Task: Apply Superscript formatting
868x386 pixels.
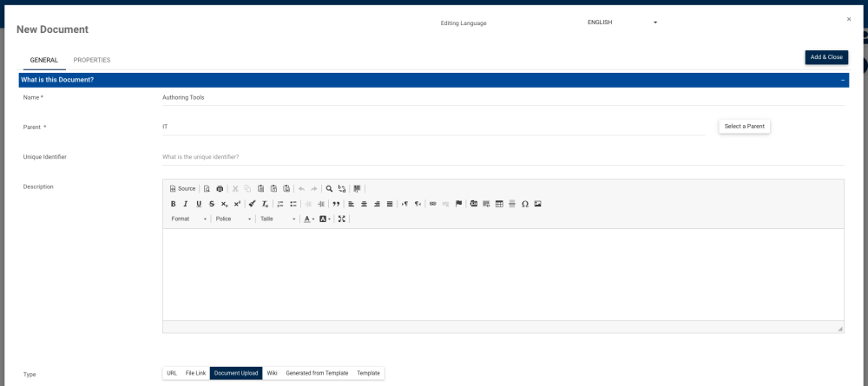Action: [237, 204]
